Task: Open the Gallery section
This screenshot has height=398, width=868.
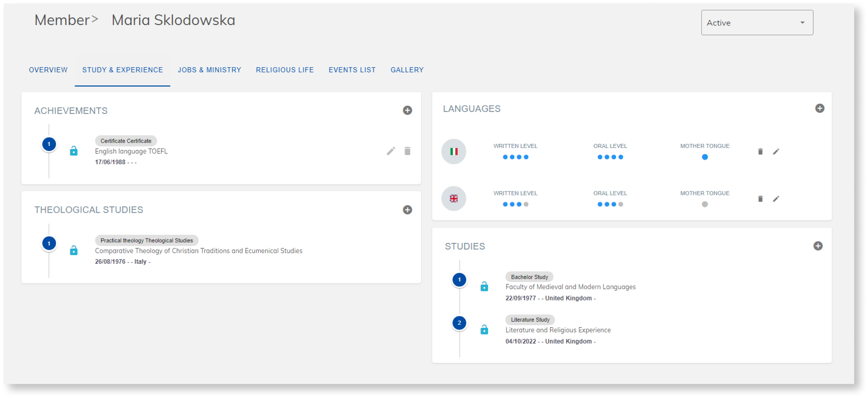Action: point(407,70)
